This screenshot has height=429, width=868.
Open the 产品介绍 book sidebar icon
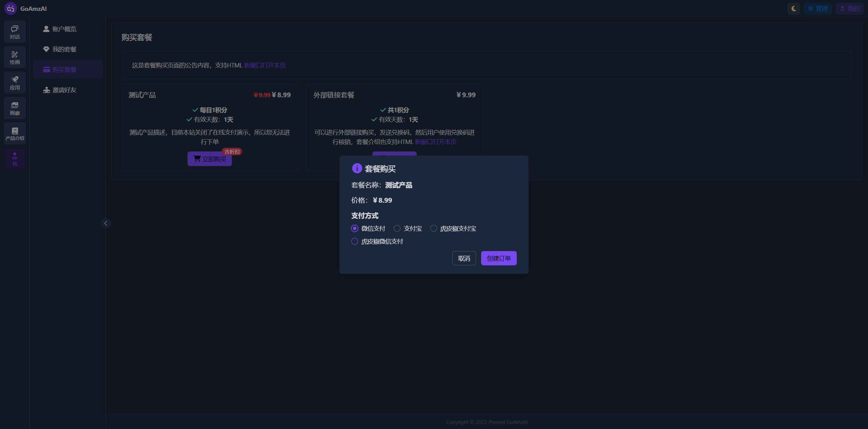click(15, 134)
